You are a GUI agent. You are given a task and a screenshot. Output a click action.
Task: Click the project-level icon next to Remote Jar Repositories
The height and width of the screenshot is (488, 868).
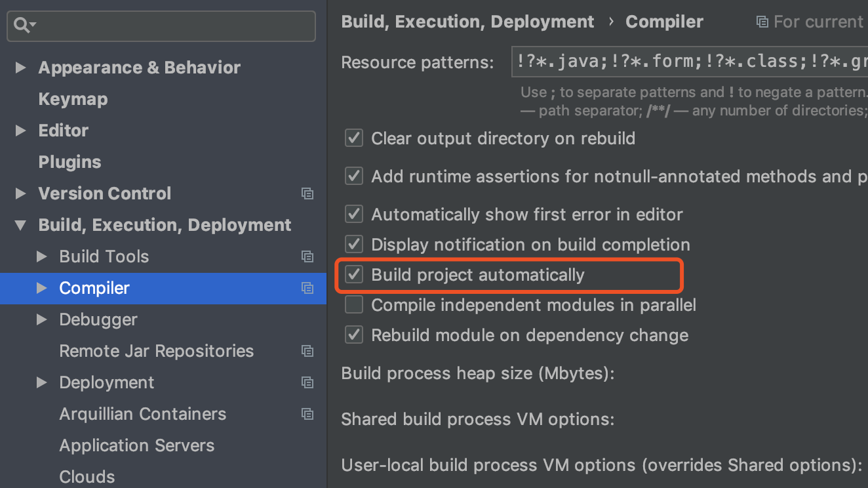coord(307,351)
